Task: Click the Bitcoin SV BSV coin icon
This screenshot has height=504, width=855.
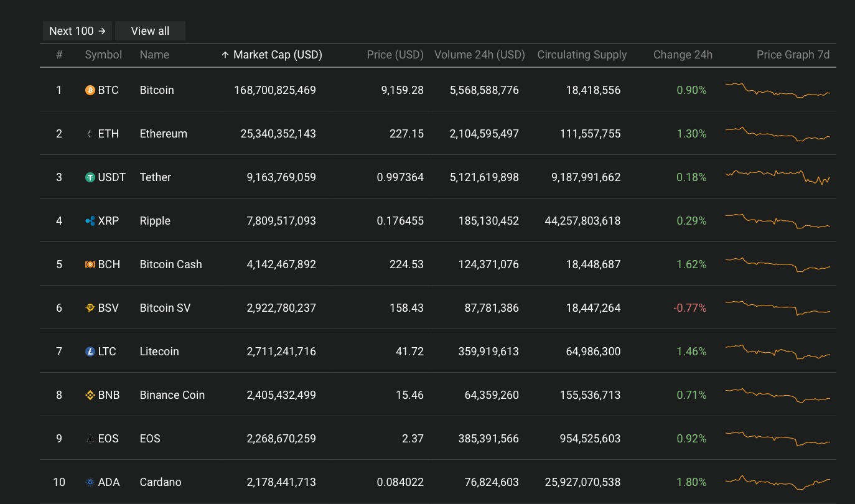Action: pyautogui.click(x=90, y=308)
